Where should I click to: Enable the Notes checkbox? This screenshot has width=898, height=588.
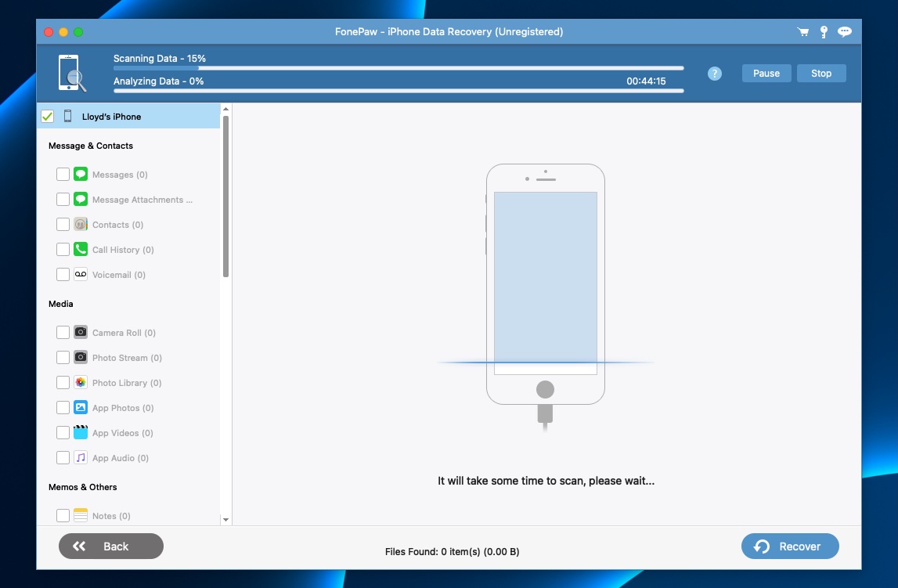coord(63,515)
